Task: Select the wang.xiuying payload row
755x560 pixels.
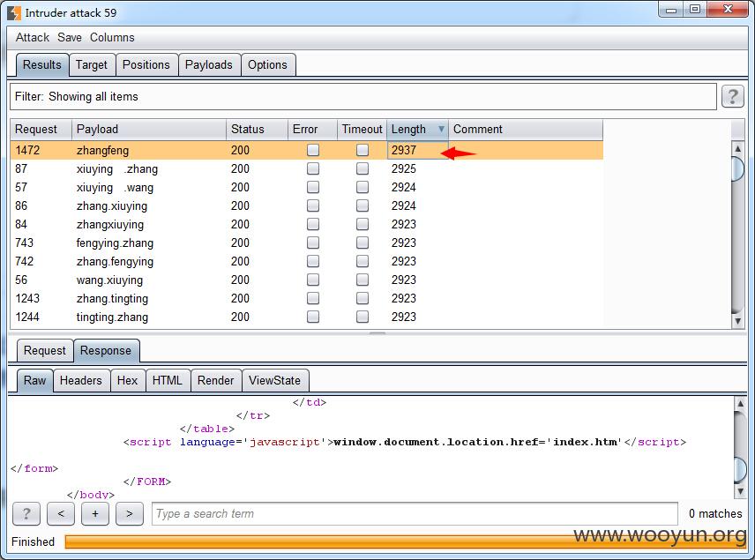Action: point(307,280)
